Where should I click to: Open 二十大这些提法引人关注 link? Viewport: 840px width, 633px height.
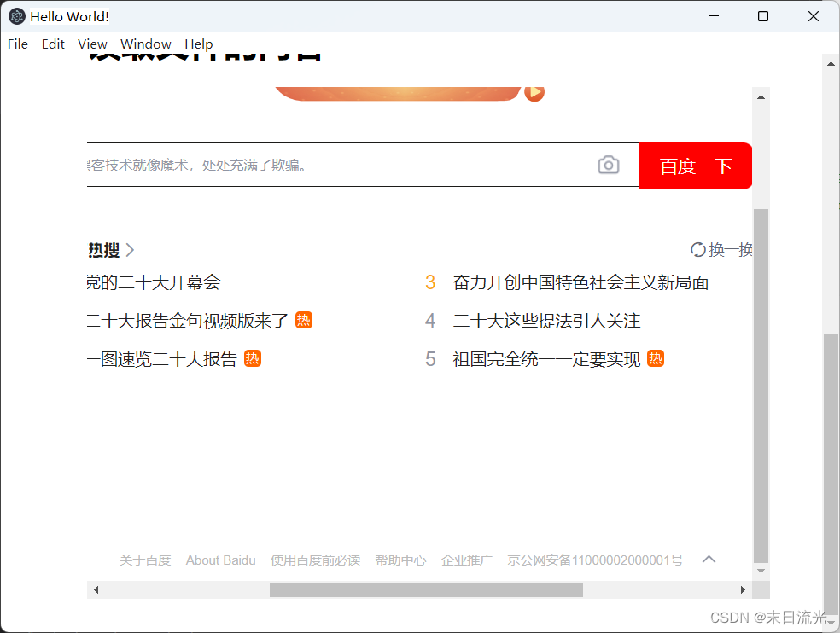tap(546, 321)
